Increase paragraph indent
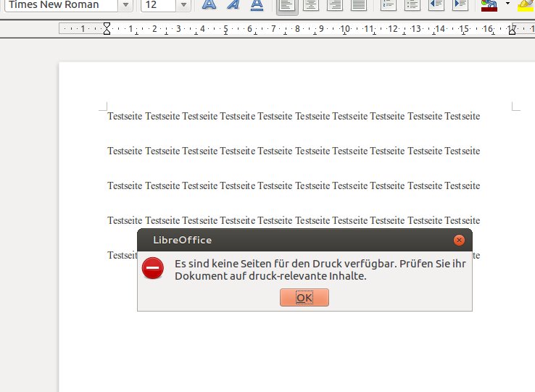Viewport: 535px width, 392px height. point(459,5)
